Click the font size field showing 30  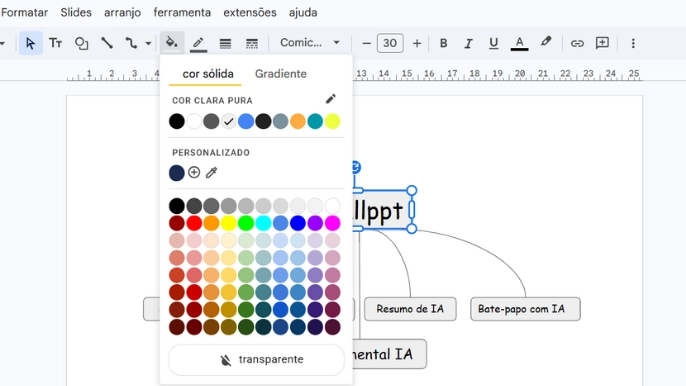tap(390, 43)
